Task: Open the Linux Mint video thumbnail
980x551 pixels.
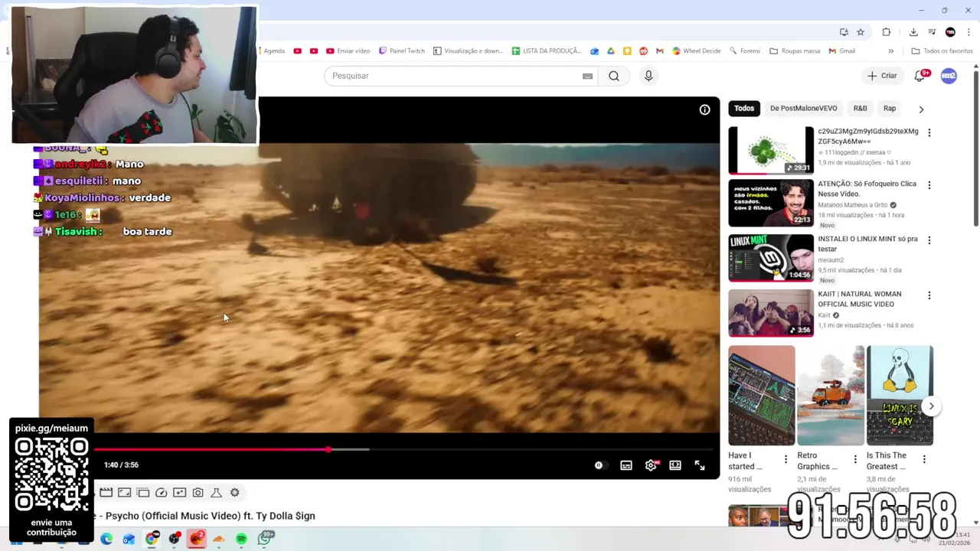Action: pos(771,258)
